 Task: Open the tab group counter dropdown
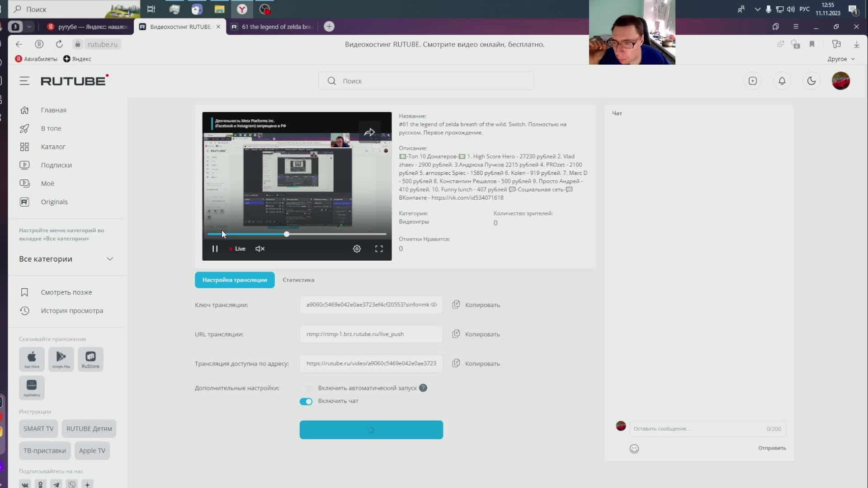point(29,27)
